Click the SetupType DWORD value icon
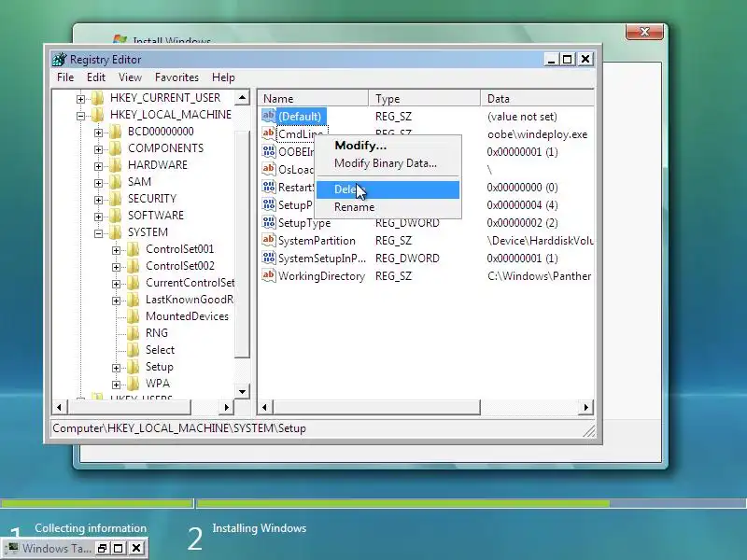This screenshot has height=560, width=747. point(269,222)
